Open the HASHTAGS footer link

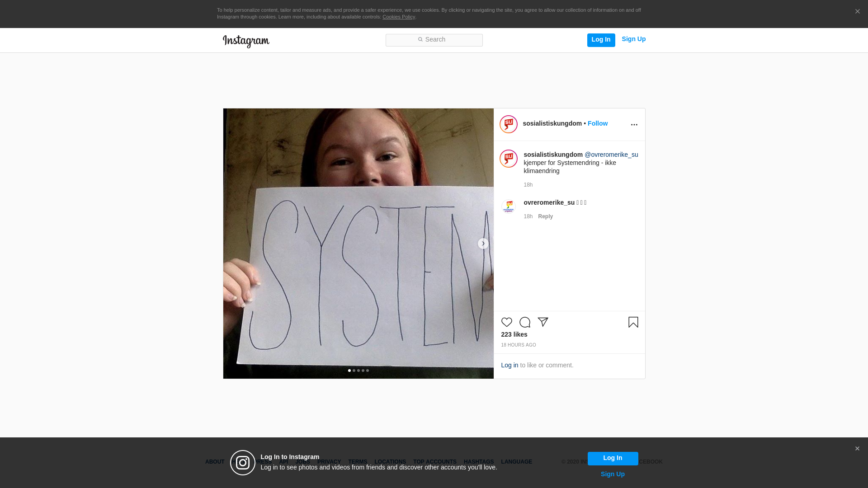coord(479,462)
